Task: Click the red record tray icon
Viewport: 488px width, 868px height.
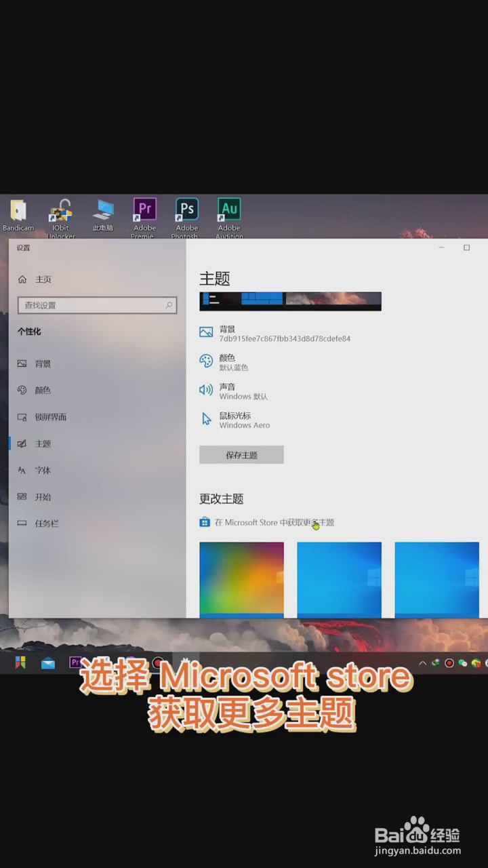Action: (449, 663)
